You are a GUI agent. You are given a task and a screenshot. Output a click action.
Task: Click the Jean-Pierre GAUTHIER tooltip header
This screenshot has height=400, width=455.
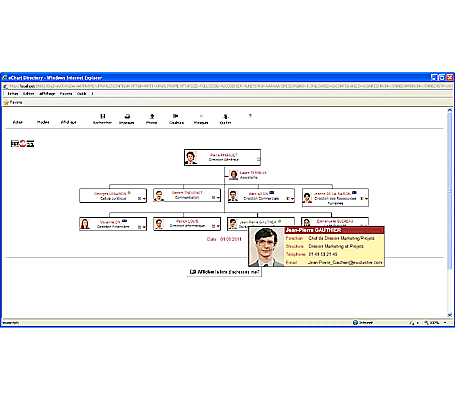334,230
